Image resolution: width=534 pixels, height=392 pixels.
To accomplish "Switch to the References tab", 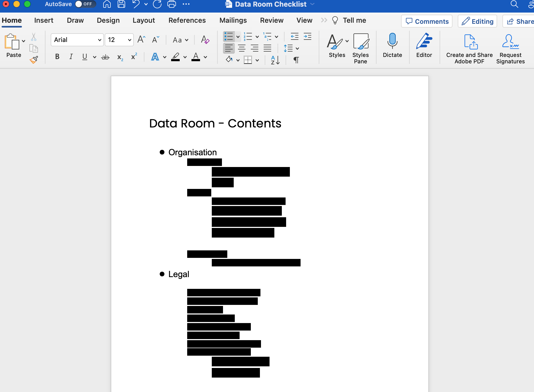I will pyautogui.click(x=187, y=20).
